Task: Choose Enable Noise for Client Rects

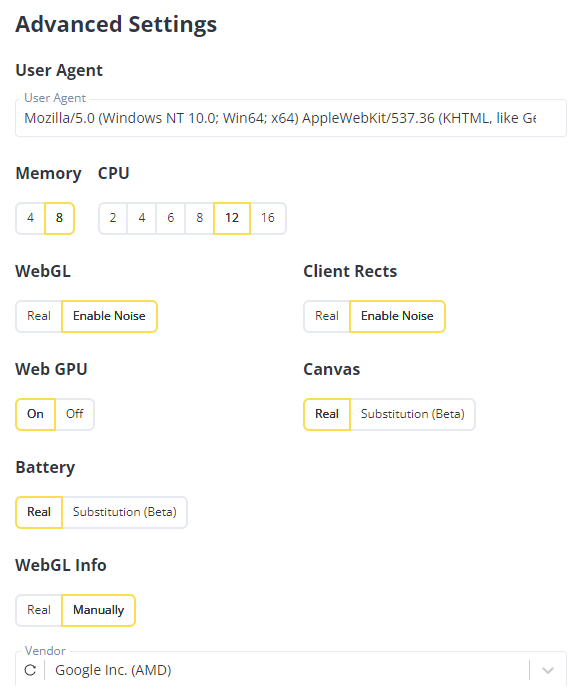Action: tap(397, 316)
